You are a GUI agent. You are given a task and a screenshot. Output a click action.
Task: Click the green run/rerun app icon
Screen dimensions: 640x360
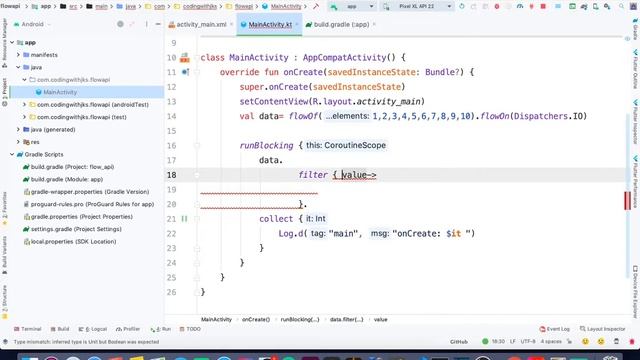coord(462,7)
